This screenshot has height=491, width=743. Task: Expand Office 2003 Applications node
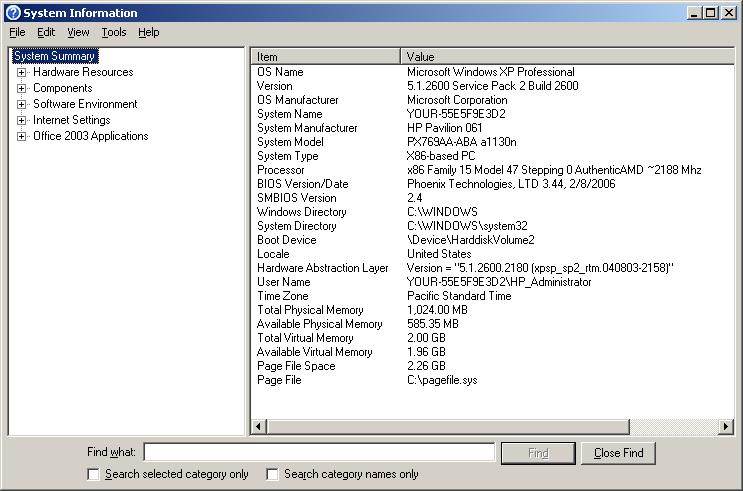(21, 136)
